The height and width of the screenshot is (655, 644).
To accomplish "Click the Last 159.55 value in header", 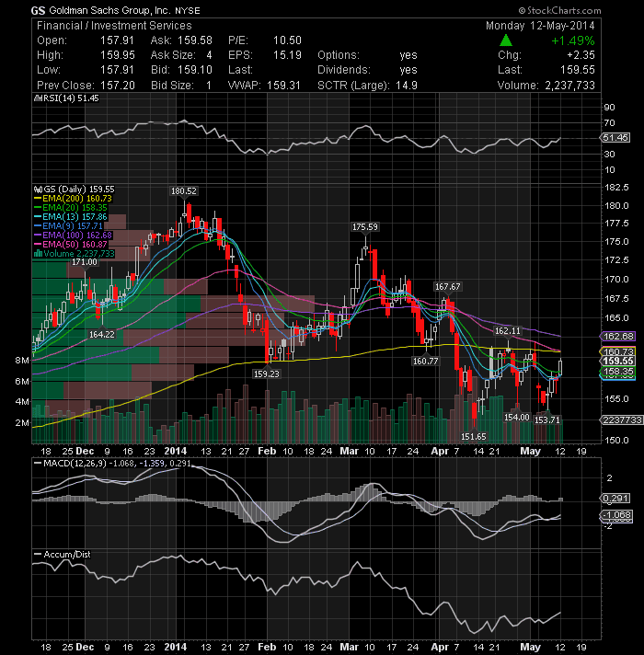I will pos(577,70).
